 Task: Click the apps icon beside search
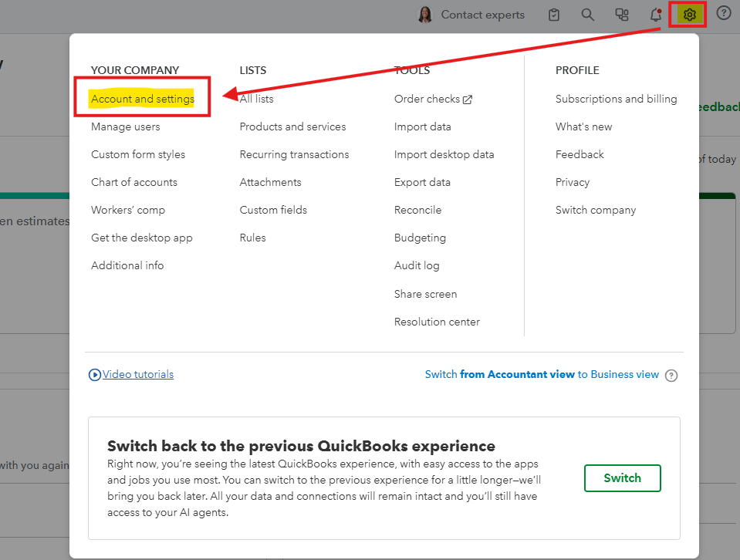coord(621,15)
